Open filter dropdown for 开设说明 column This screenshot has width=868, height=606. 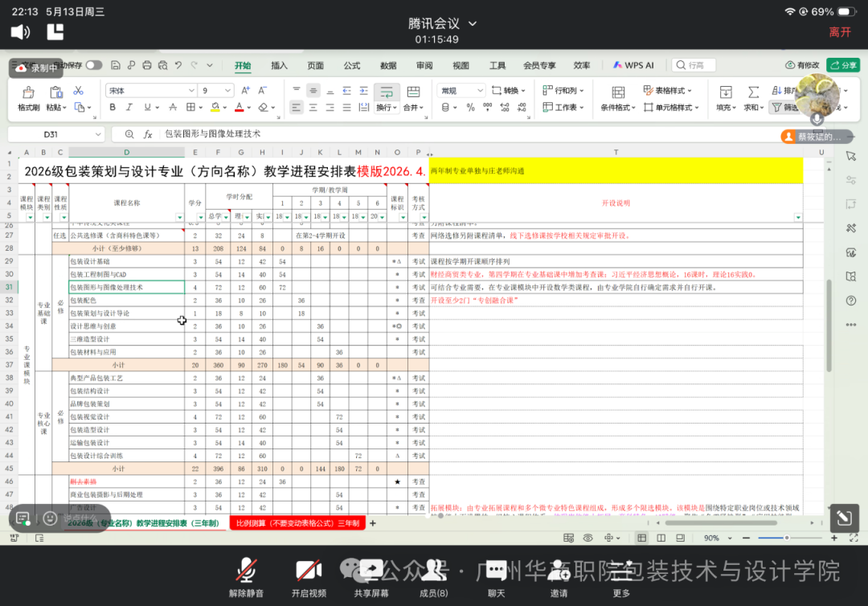pos(798,218)
